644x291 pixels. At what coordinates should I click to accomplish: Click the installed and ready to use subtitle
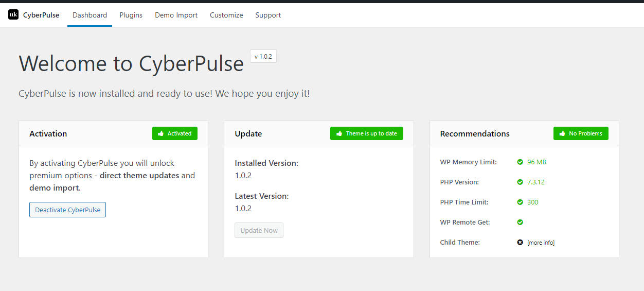click(x=164, y=94)
